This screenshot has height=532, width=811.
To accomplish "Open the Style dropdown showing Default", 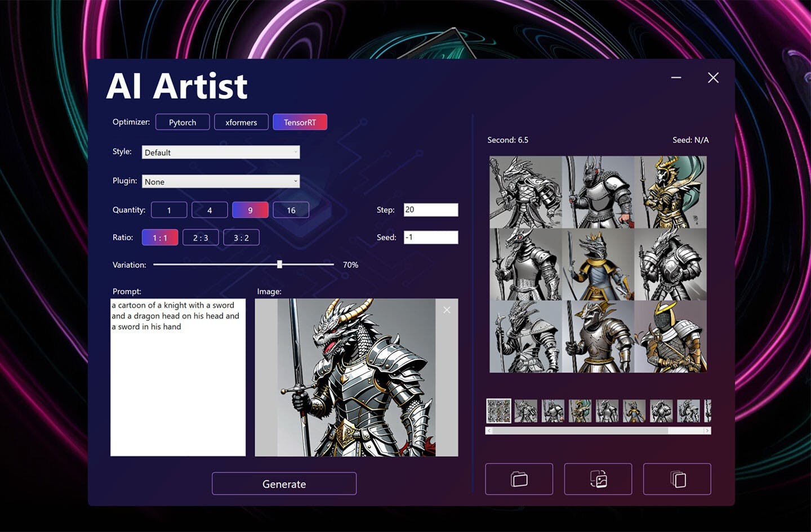I will pyautogui.click(x=221, y=152).
